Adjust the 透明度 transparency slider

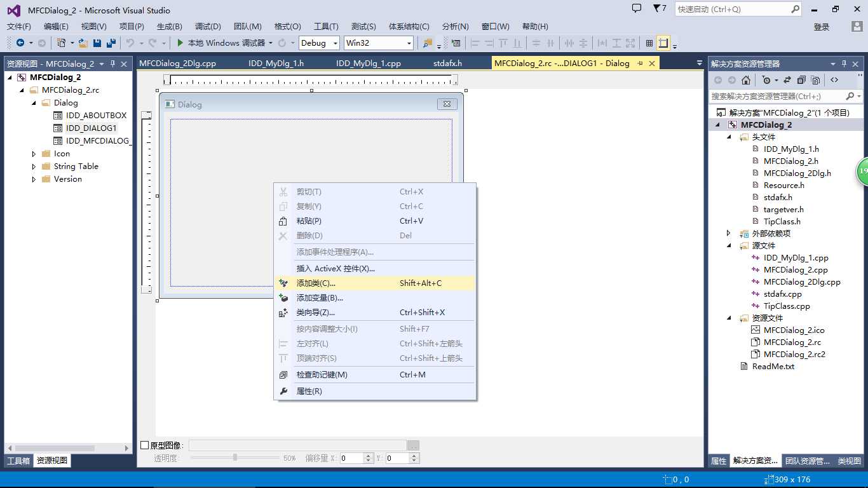click(235, 457)
